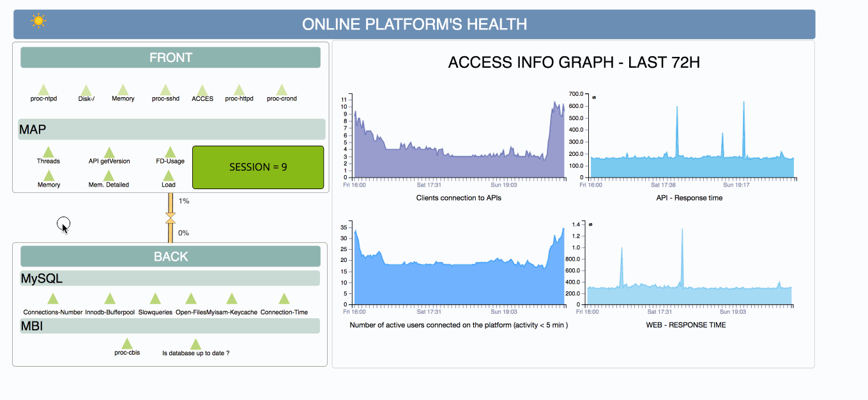Click the sun weather icon in header

[39, 21]
